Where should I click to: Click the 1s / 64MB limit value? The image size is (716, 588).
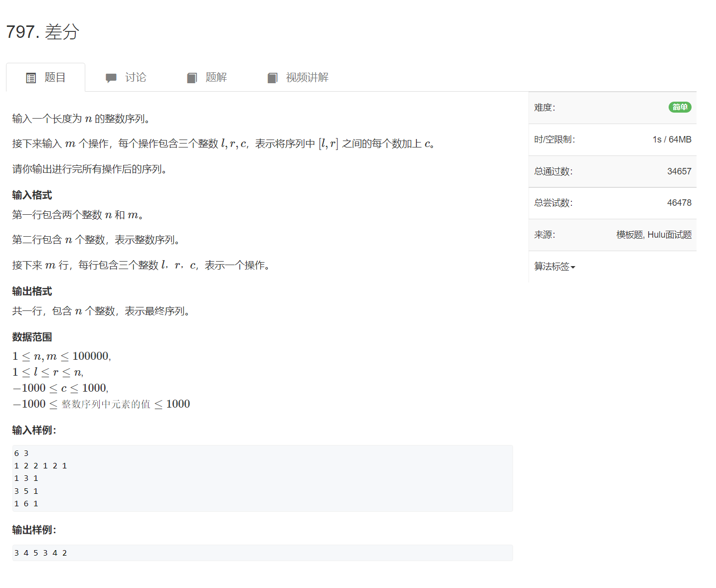(x=672, y=140)
